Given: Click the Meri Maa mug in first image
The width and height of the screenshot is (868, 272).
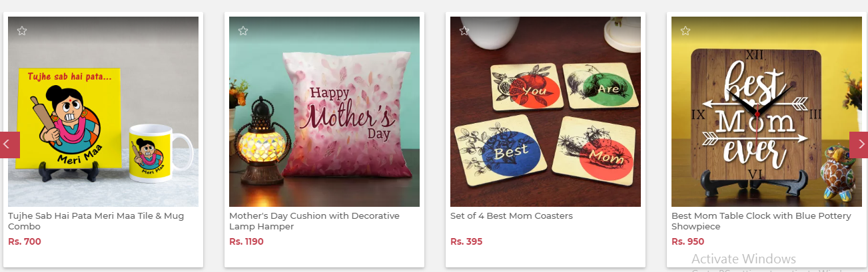Looking at the screenshot, I should click(159, 153).
